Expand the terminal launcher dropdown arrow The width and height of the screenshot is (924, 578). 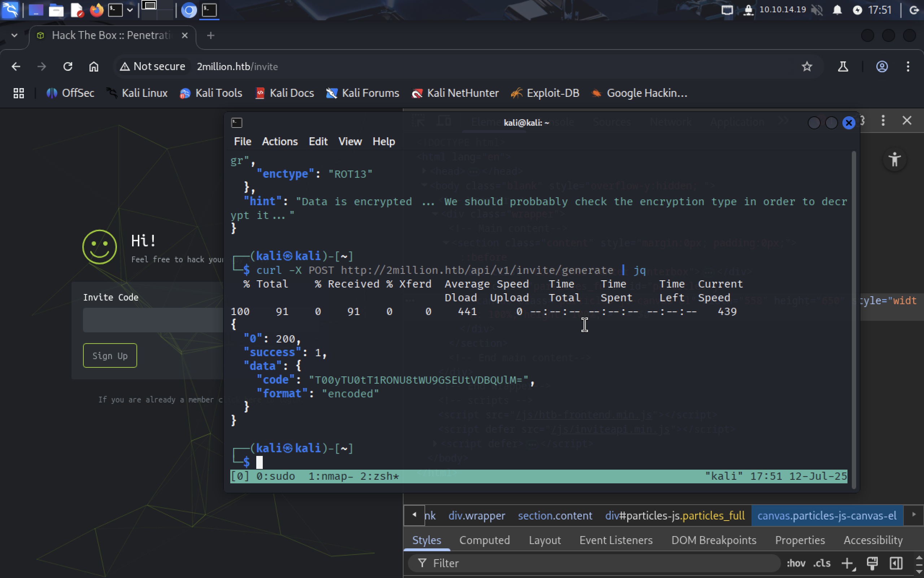tap(130, 10)
